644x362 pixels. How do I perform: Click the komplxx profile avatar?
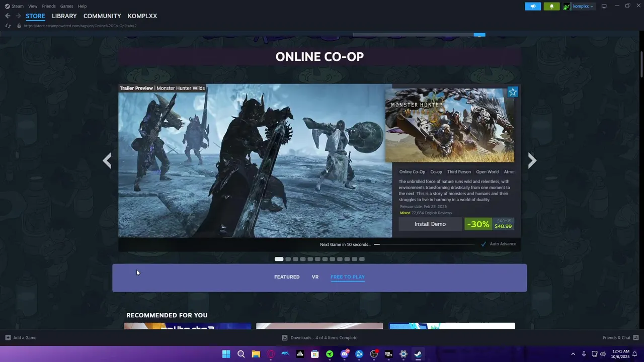click(x=567, y=6)
